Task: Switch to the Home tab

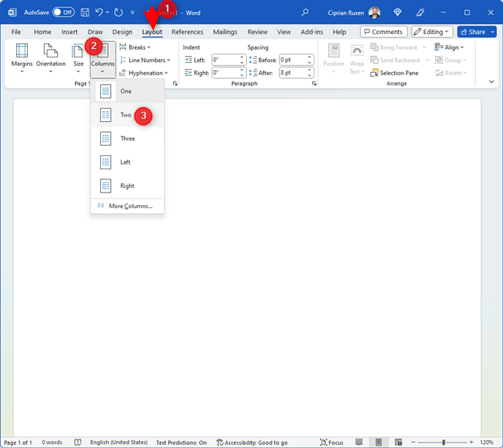Action: coord(43,32)
